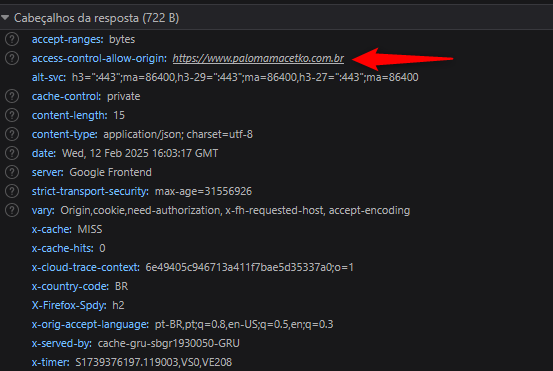Select the 'S1739376197.119003,VS0,VE208' value
The width and height of the screenshot is (553, 371).
pos(154,363)
